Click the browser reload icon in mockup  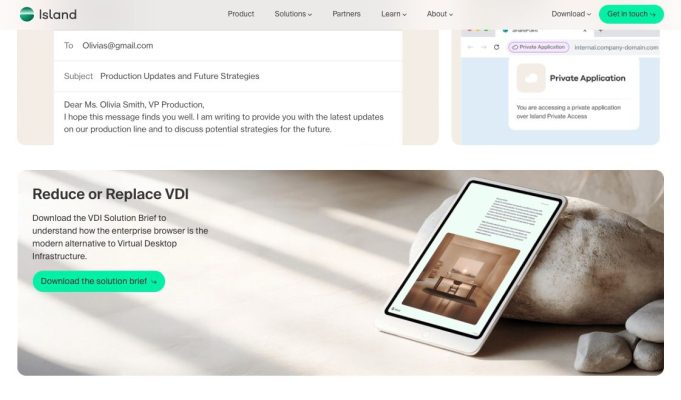[496, 47]
